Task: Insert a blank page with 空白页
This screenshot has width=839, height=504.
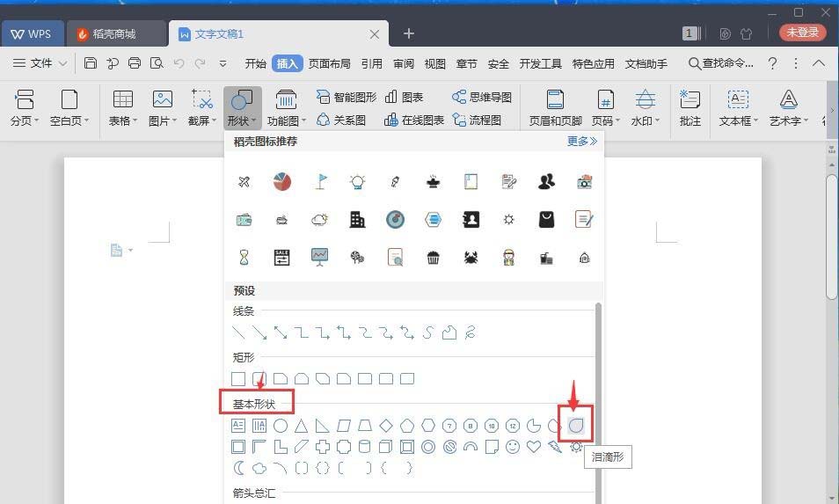Action: pos(69,107)
